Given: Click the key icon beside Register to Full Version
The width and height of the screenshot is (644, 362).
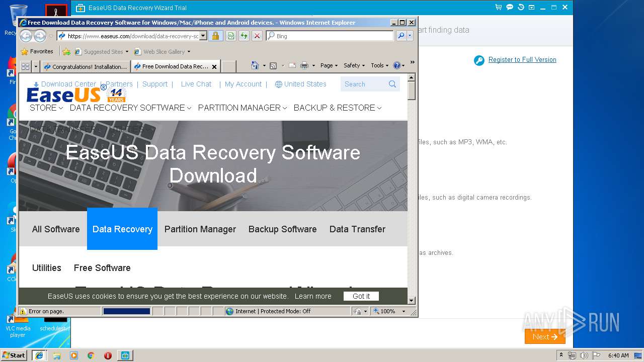Looking at the screenshot, I should pos(479,60).
